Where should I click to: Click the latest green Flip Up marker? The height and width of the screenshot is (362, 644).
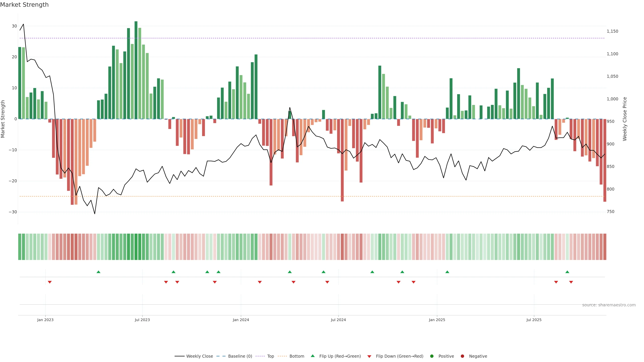[567, 272]
